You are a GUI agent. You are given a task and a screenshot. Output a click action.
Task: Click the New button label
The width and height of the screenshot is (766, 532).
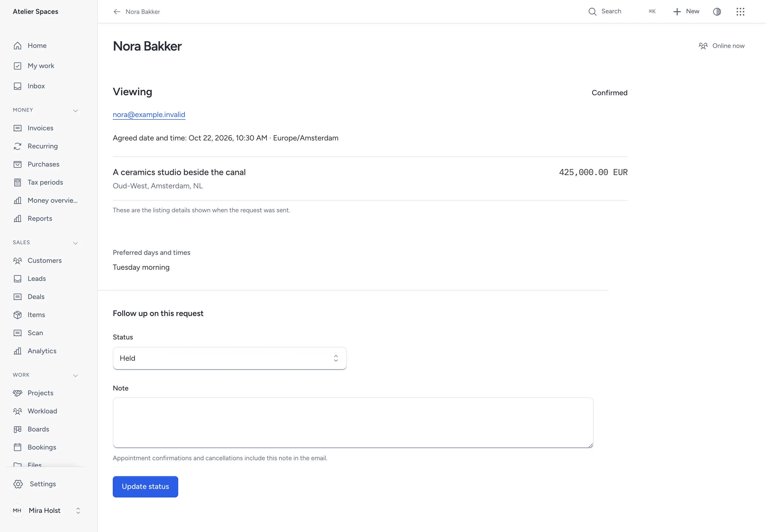(693, 11)
